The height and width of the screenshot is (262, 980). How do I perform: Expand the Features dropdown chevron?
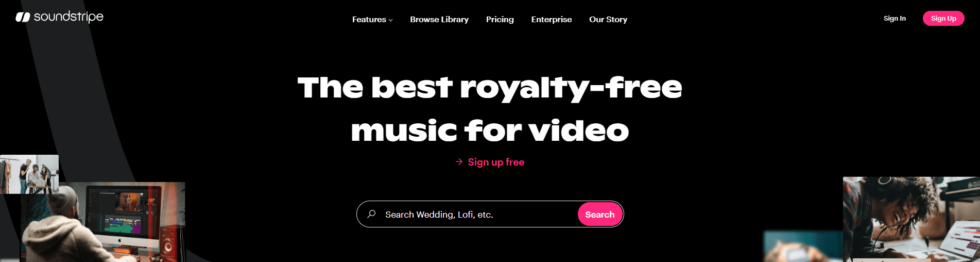coord(391,20)
